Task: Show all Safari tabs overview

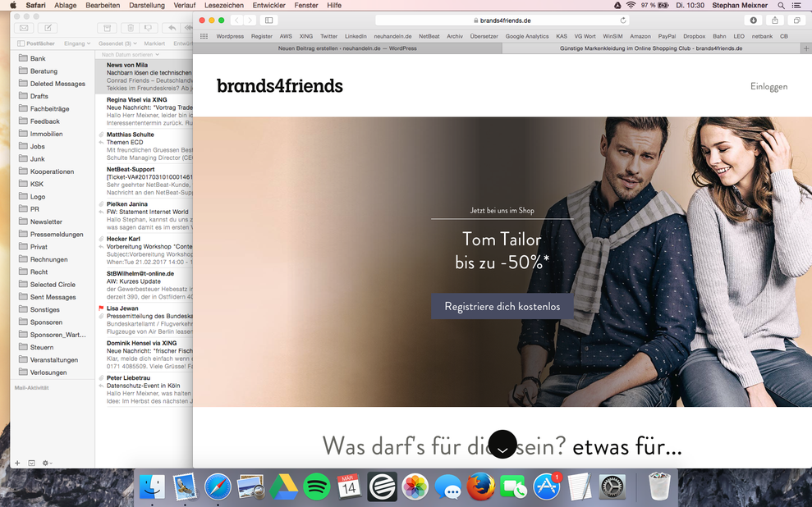Action: [x=797, y=21]
